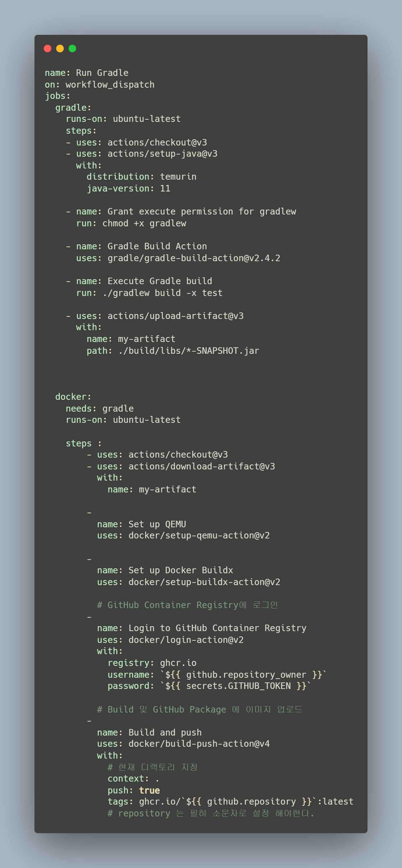
Task: Click the java-version value 11
Action: pos(165,188)
